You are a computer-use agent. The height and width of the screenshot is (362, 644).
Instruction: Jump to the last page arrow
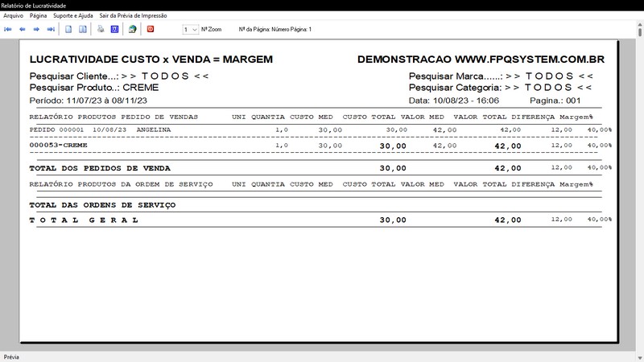pos(51,29)
